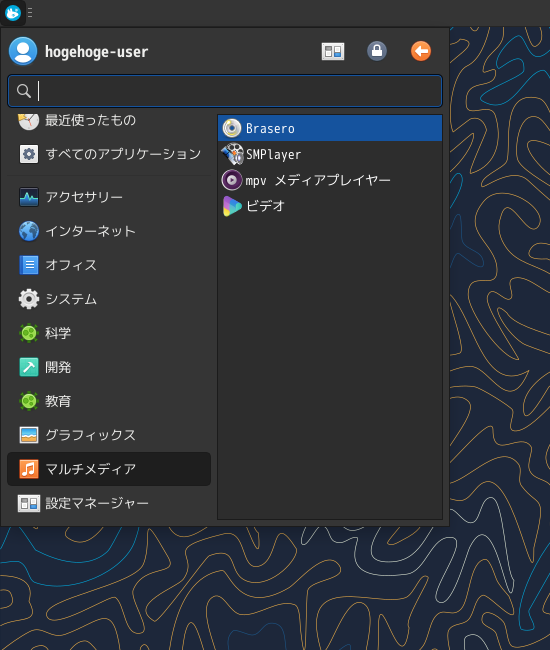
Task: Show すべてのアプリケーション
Action: [109, 154]
